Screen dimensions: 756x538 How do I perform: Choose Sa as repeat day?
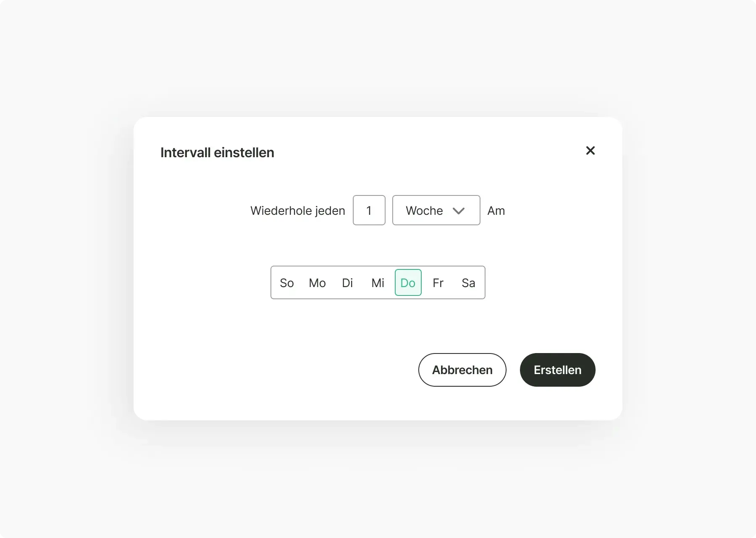click(x=468, y=283)
